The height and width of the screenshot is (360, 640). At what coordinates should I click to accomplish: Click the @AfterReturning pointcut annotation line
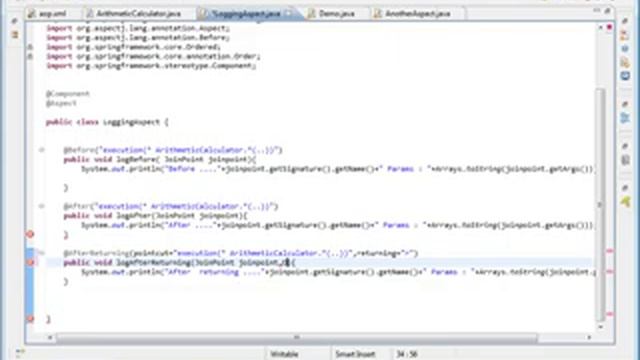coord(241,253)
